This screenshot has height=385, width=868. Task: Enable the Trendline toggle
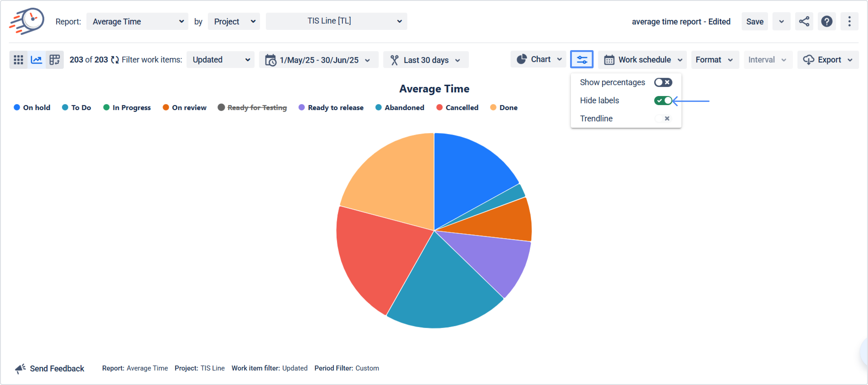[663, 119]
